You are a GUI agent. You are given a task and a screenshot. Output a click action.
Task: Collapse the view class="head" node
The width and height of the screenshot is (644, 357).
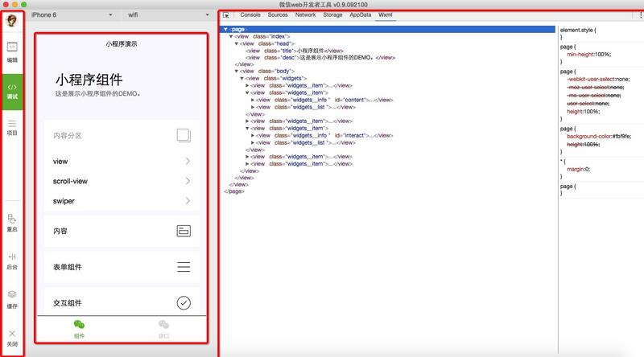tap(236, 43)
